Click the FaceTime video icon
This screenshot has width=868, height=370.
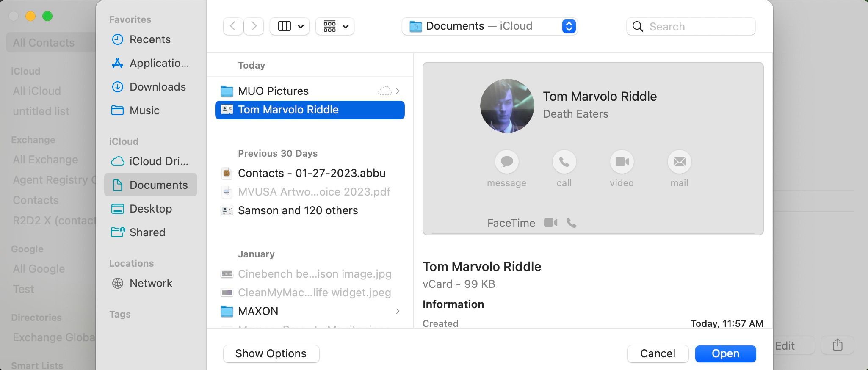(550, 223)
